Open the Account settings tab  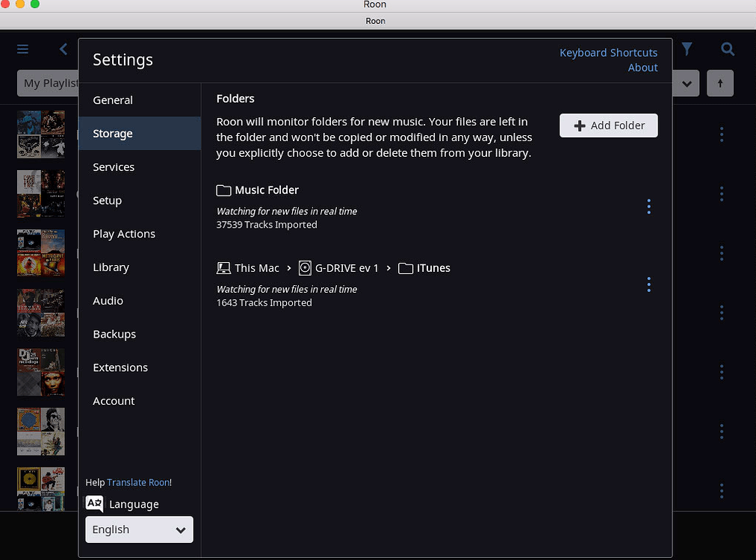pos(140,401)
